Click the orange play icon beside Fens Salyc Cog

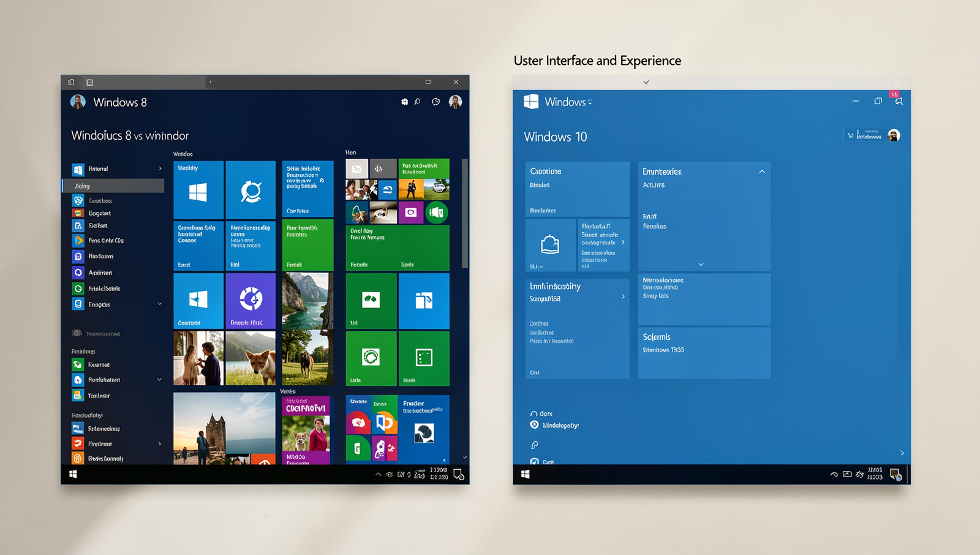(x=78, y=240)
